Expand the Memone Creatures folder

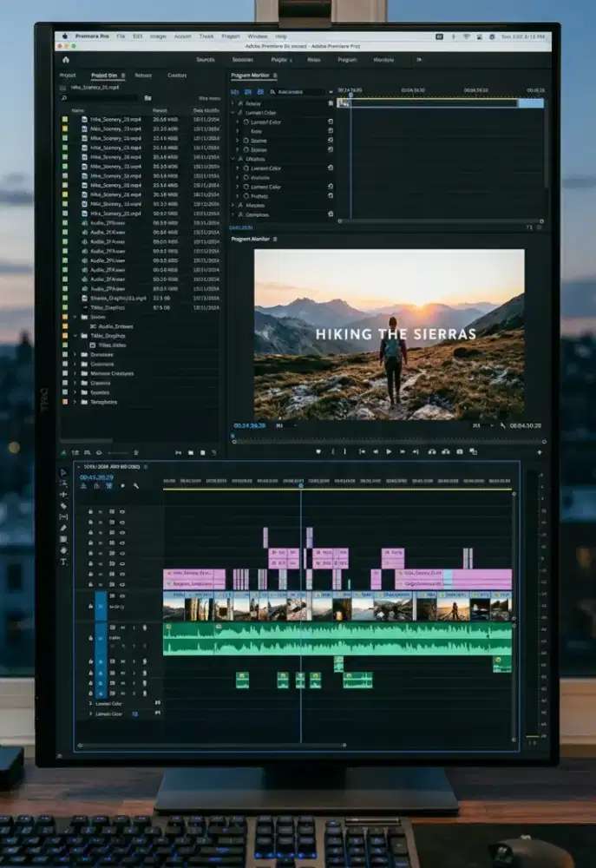coord(75,373)
